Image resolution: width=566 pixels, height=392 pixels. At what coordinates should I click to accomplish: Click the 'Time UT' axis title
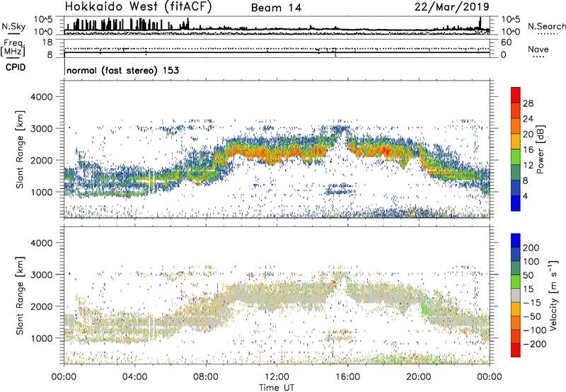tap(277, 388)
